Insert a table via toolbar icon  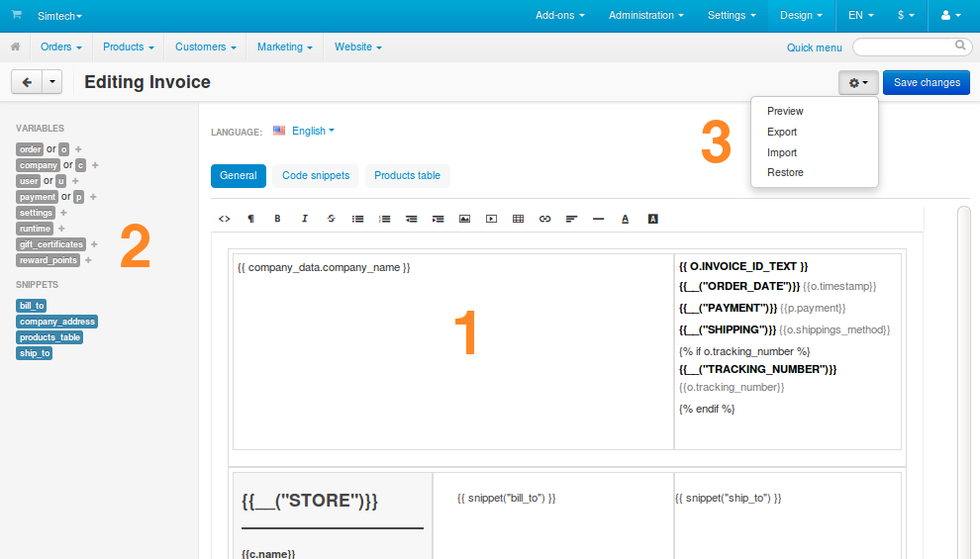coord(518,219)
